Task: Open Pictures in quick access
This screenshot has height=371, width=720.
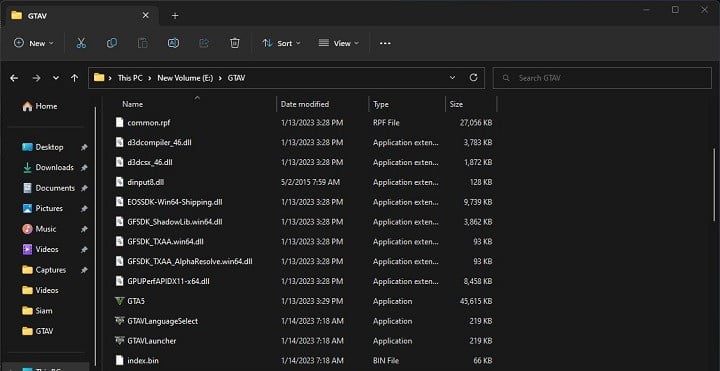Action: pyautogui.click(x=43, y=208)
